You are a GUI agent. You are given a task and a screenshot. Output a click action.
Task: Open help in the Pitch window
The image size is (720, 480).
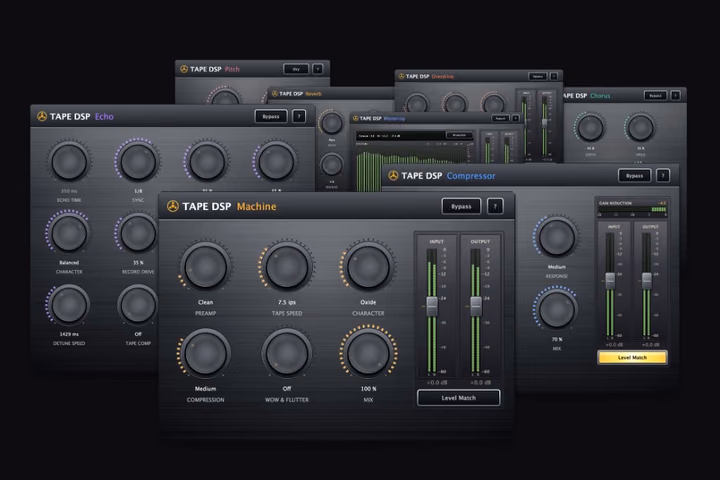point(317,69)
